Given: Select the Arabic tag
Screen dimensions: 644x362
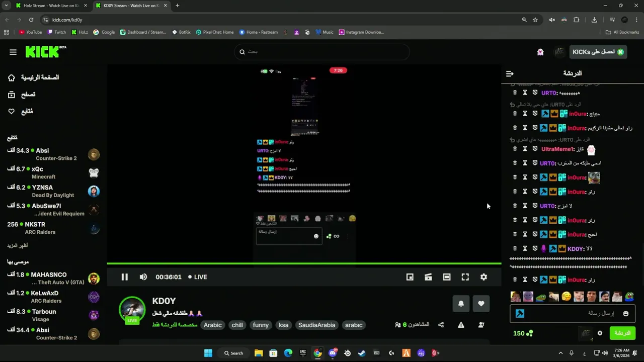Looking at the screenshot, I should (212, 325).
